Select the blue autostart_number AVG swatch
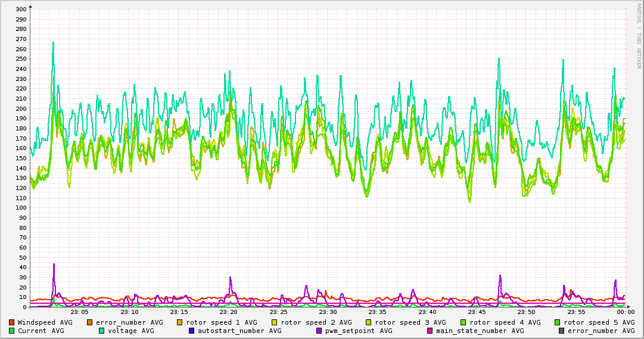This screenshot has width=644, height=339. pos(192,331)
